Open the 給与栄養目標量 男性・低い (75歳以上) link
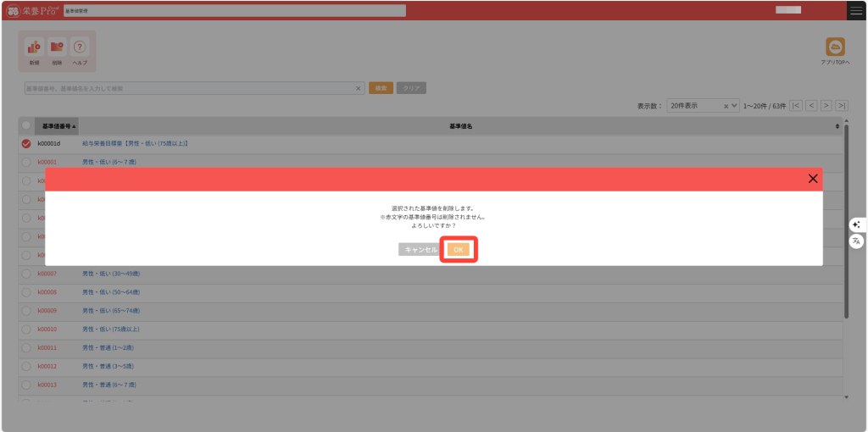This screenshot has height=432, width=868. (x=135, y=144)
